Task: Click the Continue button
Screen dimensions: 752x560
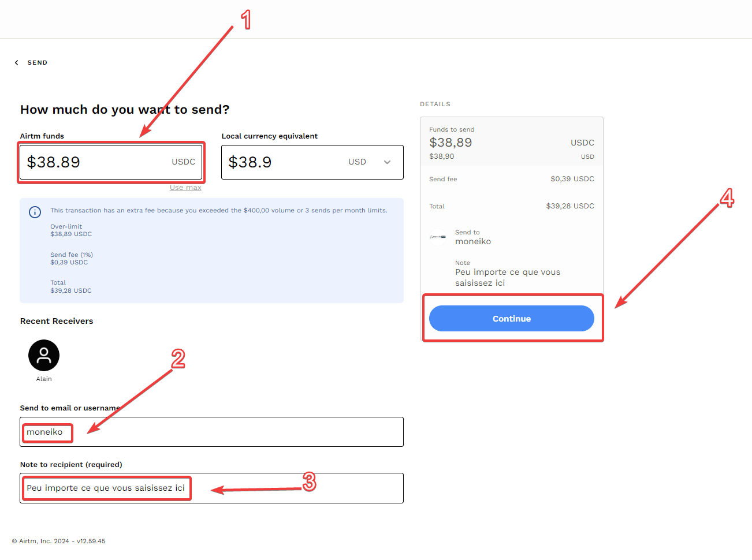Action: [511, 318]
